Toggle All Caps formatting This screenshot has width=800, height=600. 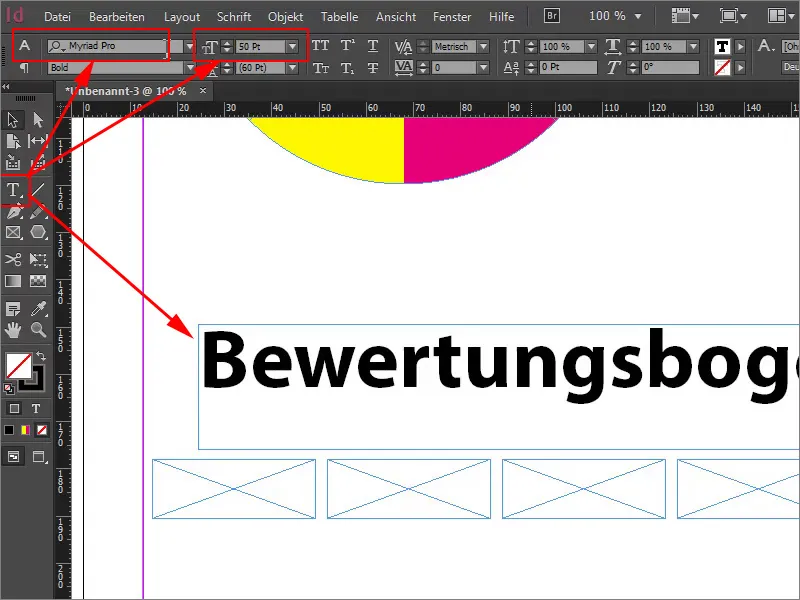[x=320, y=46]
